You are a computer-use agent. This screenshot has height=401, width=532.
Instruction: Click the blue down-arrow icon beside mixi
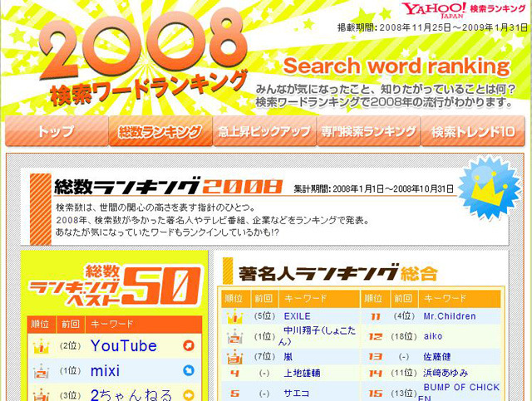point(189,370)
